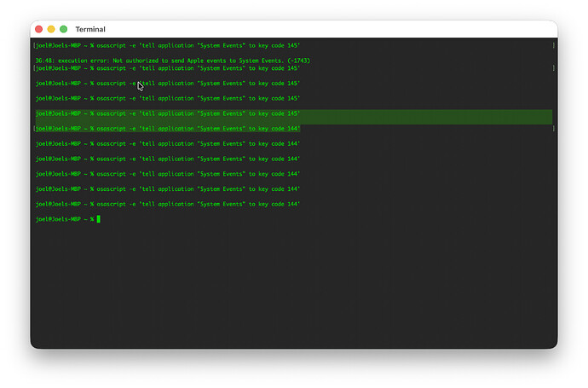Image resolution: width=588 pixels, height=388 pixels.
Task: Click the "Terminal" window title
Action: click(90, 29)
